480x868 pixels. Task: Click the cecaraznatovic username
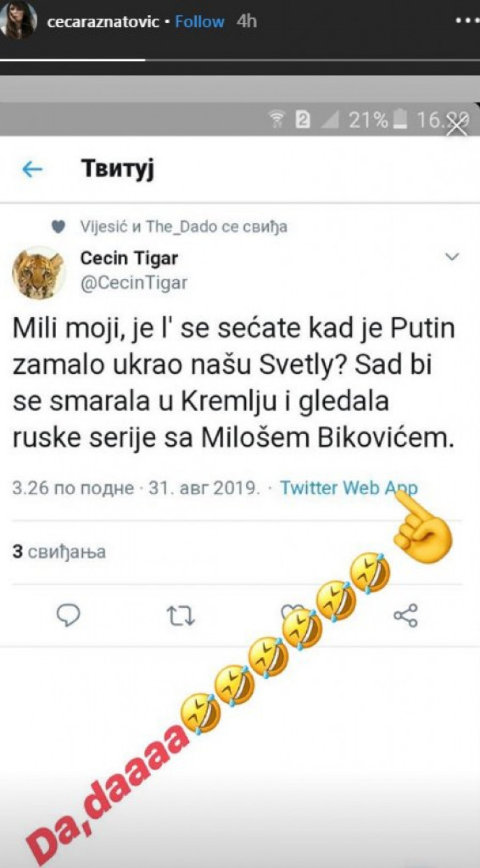click(x=103, y=22)
